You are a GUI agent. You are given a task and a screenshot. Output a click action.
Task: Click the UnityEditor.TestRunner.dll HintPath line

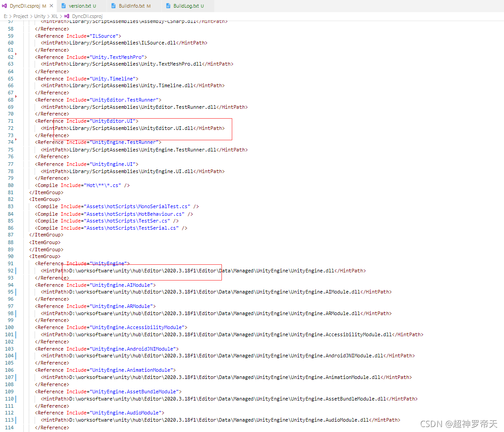pyautogui.click(x=144, y=107)
